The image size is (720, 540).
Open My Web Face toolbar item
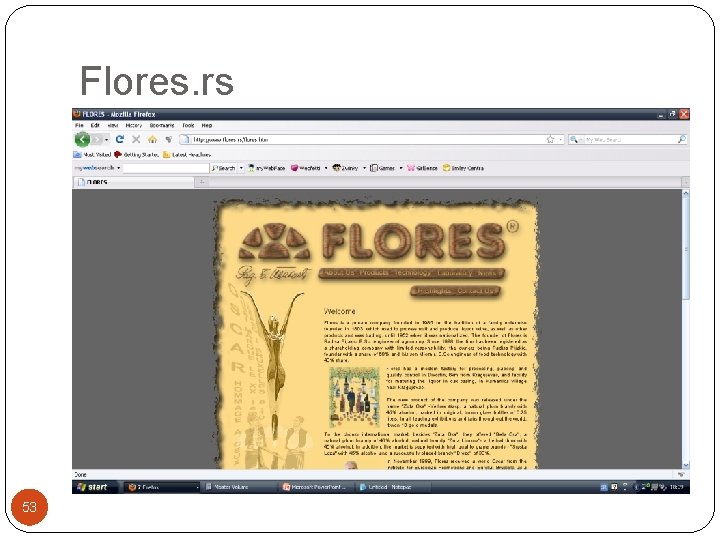[267, 168]
